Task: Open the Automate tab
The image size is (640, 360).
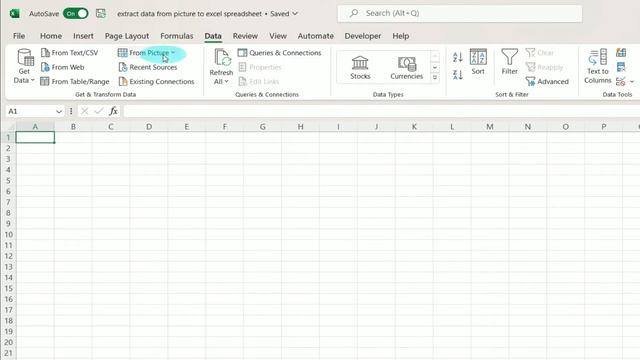Action: [316, 36]
